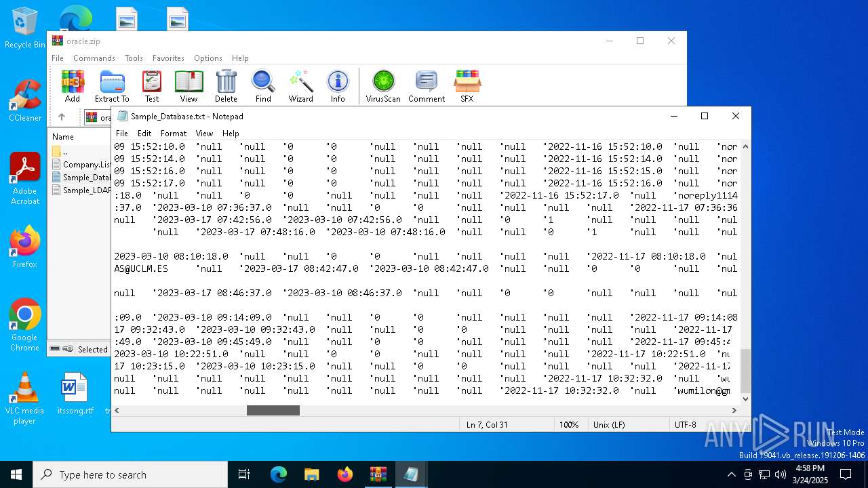
Task: Click the Notepad vertical scrollbar thumb
Action: coord(746,371)
